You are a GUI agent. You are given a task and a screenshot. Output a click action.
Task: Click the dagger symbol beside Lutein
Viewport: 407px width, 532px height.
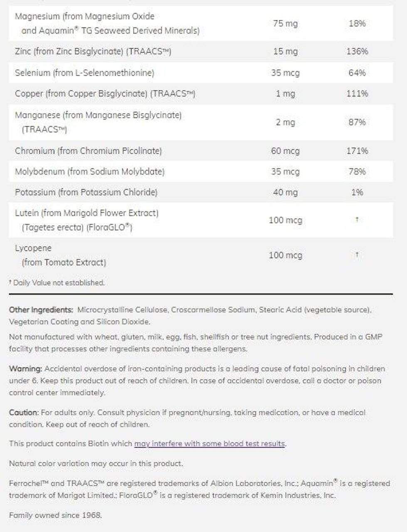tap(357, 219)
